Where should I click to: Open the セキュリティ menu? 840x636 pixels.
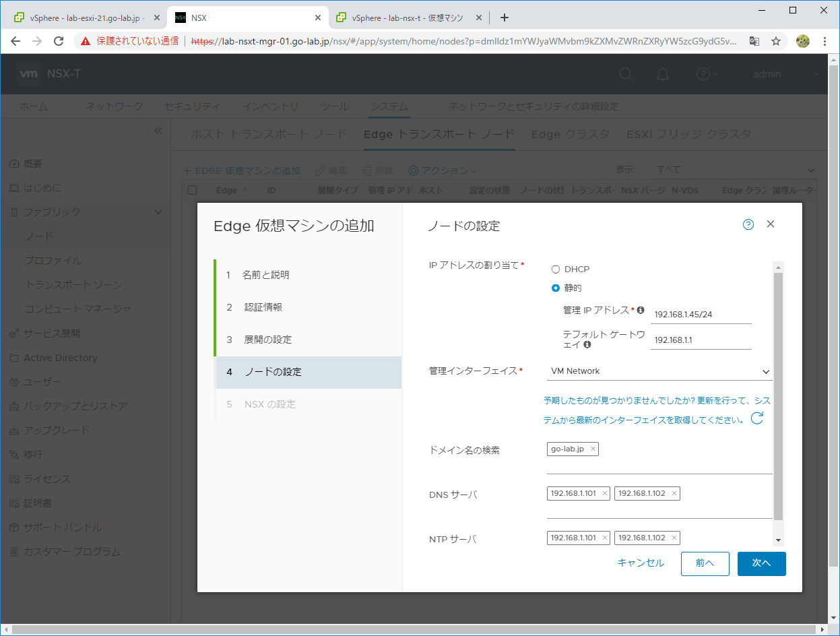pyautogui.click(x=192, y=106)
